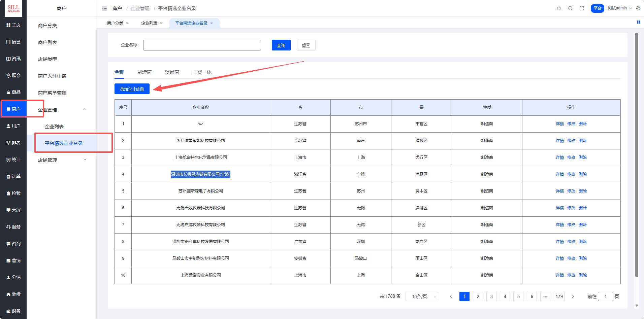
Task: Select the 工贸一体 filter tab
Action: [202, 72]
